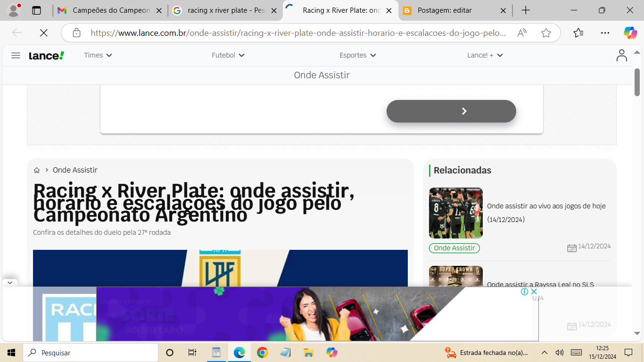Click the breadcrumb home icon

point(37,170)
